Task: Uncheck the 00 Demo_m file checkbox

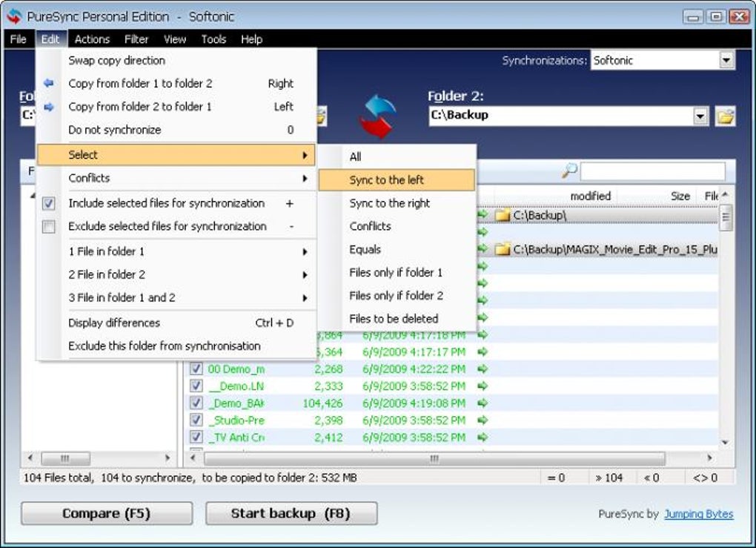Action: (196, 369)
